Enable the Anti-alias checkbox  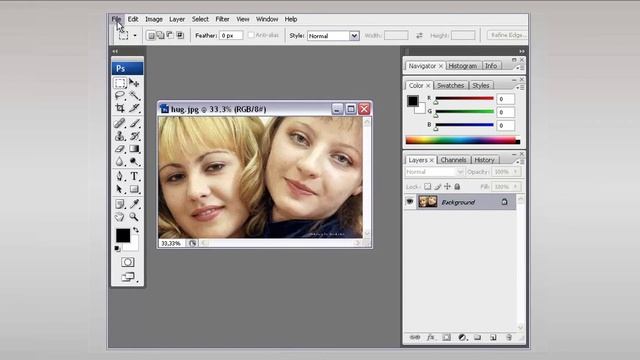point(251,35)
